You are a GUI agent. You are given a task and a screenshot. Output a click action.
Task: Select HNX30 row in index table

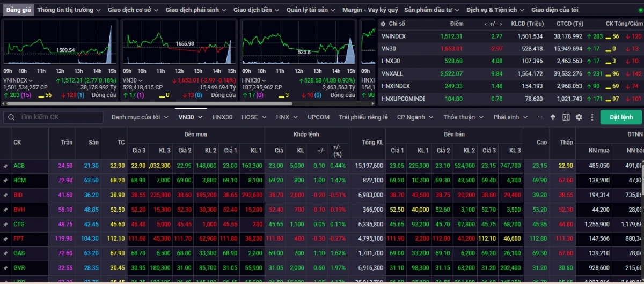pos(510,61)
